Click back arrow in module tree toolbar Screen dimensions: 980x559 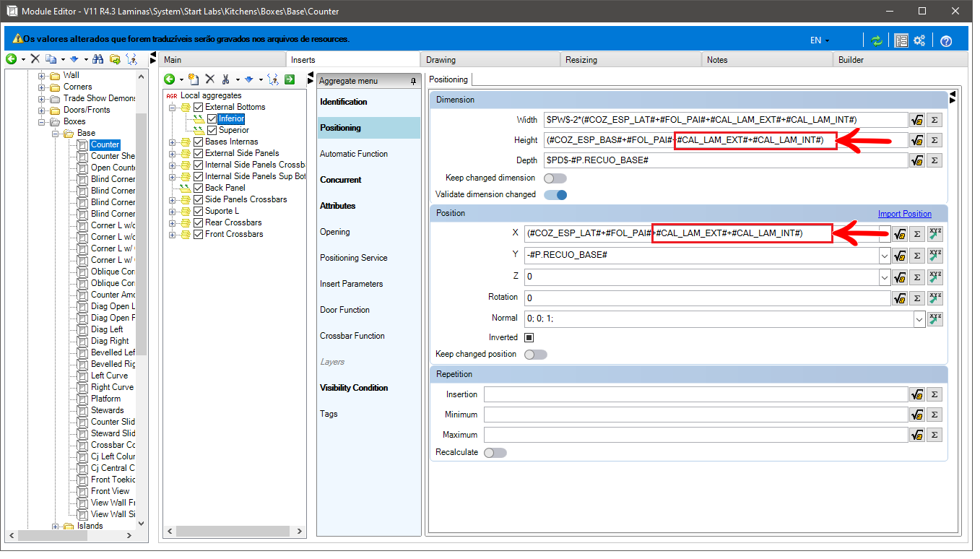(11, 59)
